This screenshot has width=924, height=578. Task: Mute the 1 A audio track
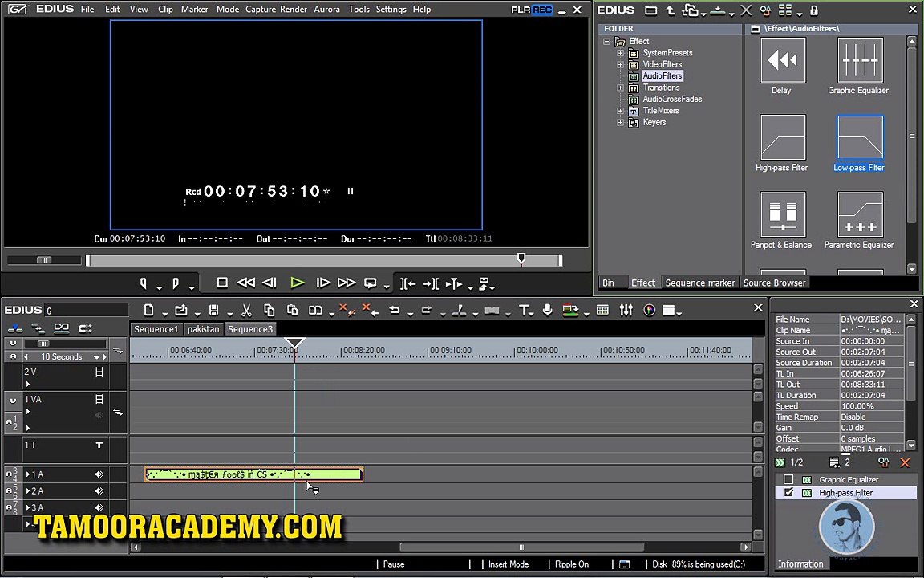click(99, 474)
